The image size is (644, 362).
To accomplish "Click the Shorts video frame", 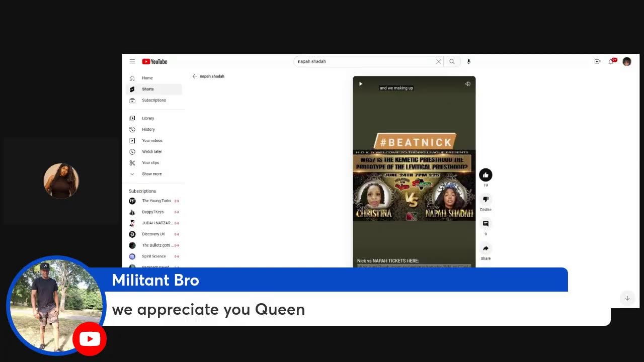I will 414,172.
